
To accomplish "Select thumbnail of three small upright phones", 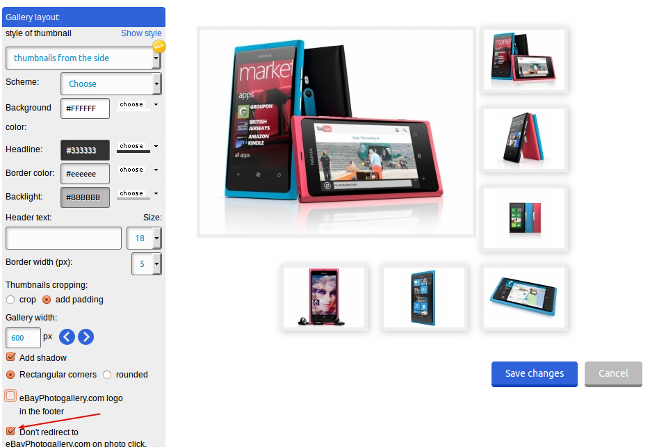I will click(524, 218).
